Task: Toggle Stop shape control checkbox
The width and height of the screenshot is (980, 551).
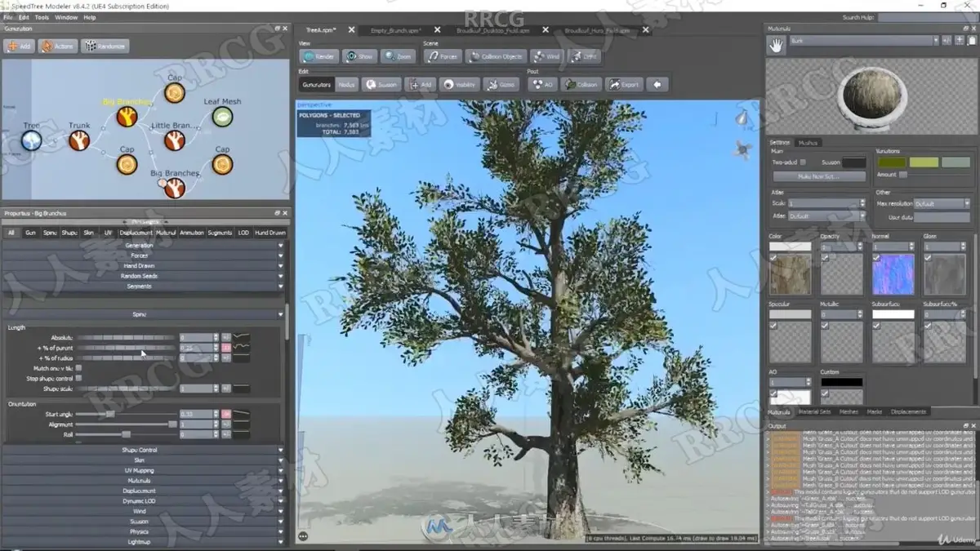Action: tap(78, 378)
